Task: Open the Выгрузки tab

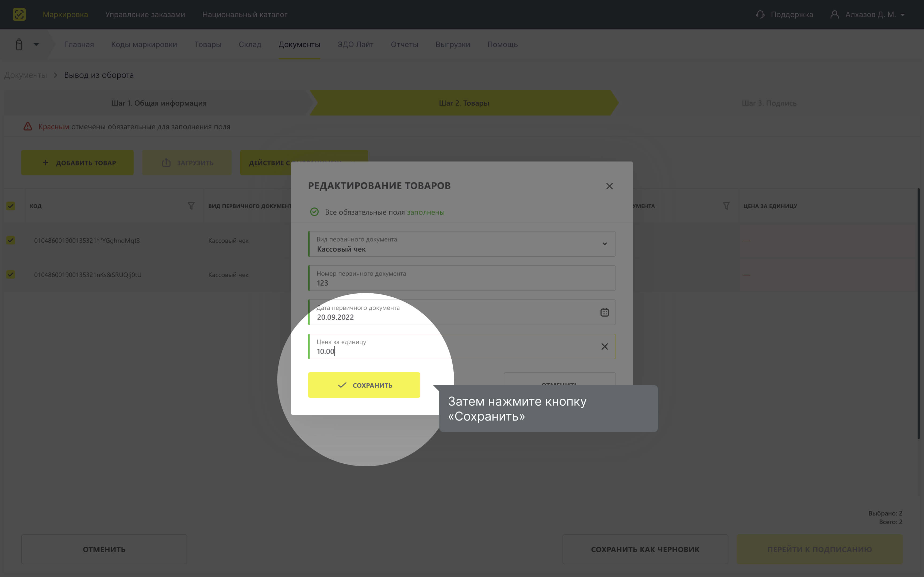Action: pyautogui.click(x=452, y=44)
